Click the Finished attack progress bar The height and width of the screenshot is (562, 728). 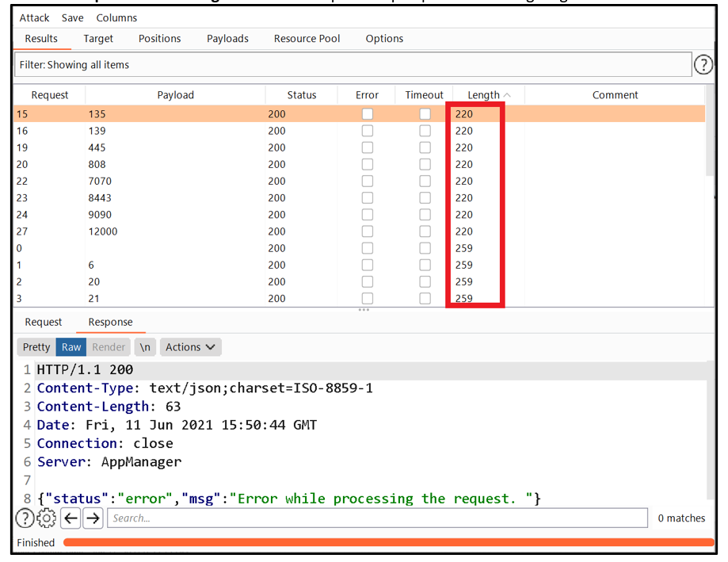389,542
